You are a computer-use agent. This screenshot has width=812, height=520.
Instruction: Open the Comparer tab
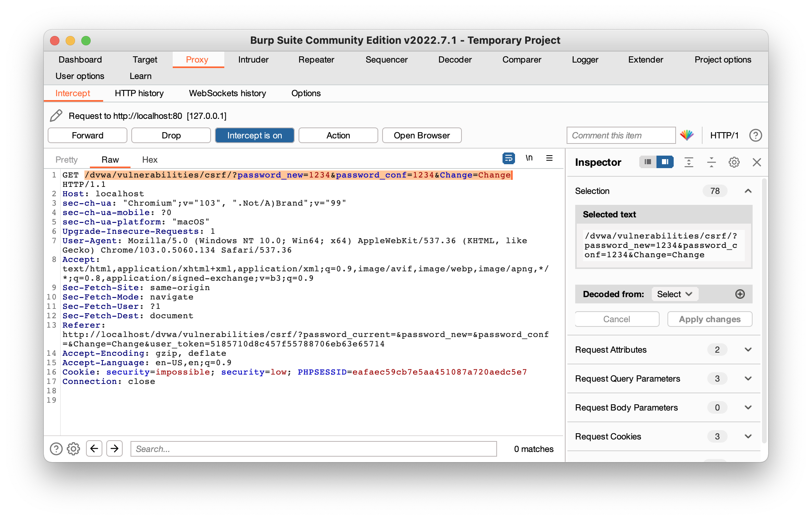pyautogui.click(x=522, y=59)
